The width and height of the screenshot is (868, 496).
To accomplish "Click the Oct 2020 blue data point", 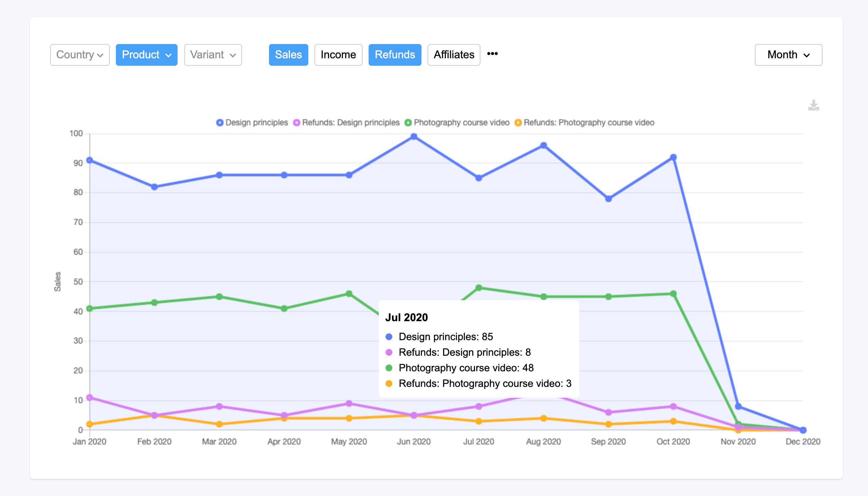I will [673, 157].
